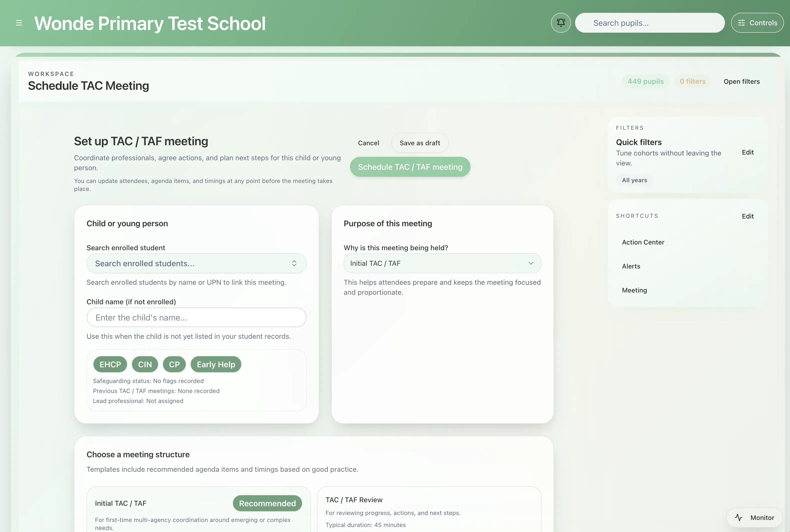The width and height of the screenshot is (790, 532).
Task: Open the hamburger navigation menu
Action: (x=19, y=23)
